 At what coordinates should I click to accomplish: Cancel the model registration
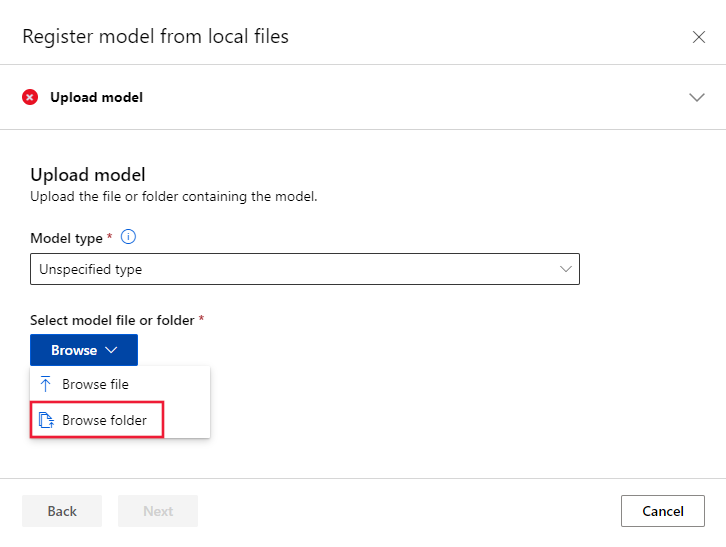662,511
